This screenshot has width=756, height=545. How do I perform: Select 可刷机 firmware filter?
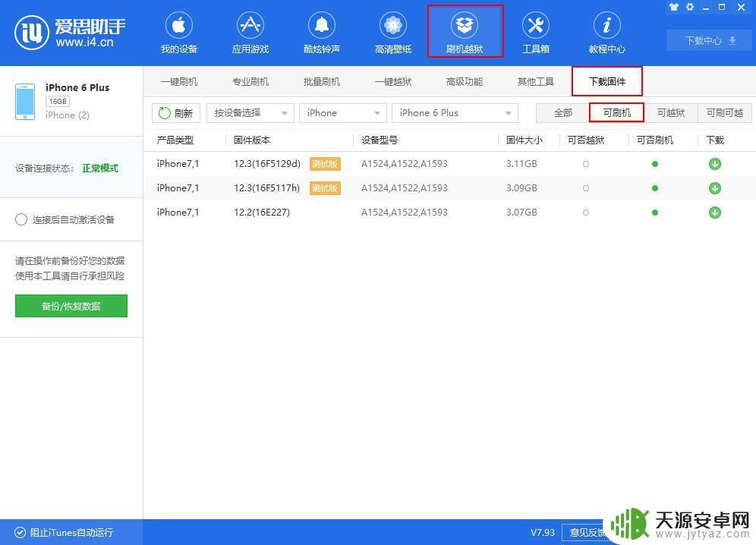click(x=616, y=113)
